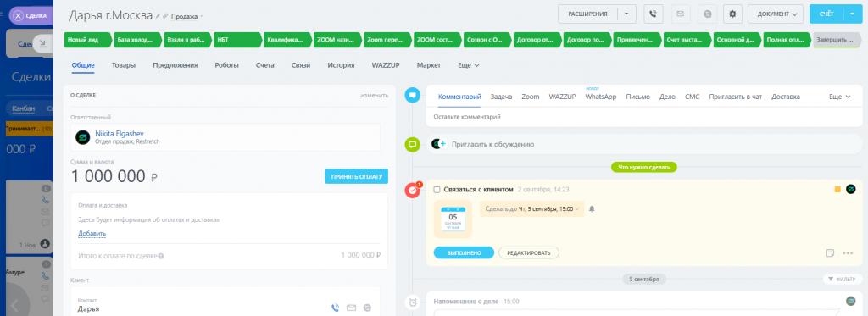Call contact Дарья with phone icon
Viewport: 868px width, 316px height.
(335, 308)
